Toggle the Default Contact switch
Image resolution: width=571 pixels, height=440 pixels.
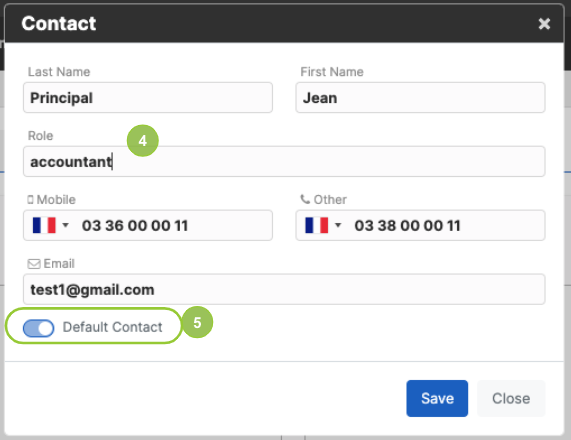coord(39,328)
